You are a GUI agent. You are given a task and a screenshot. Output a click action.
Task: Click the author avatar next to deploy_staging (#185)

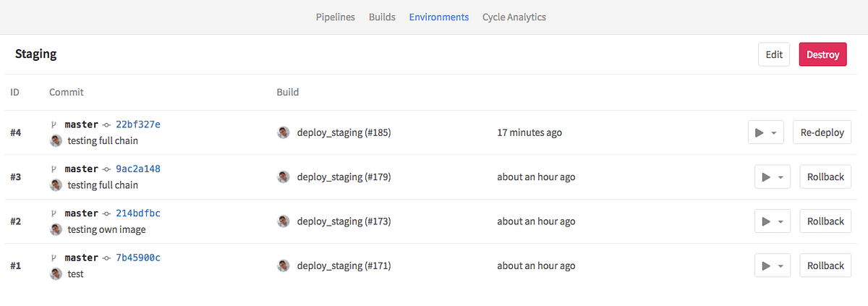click(284, 132)
